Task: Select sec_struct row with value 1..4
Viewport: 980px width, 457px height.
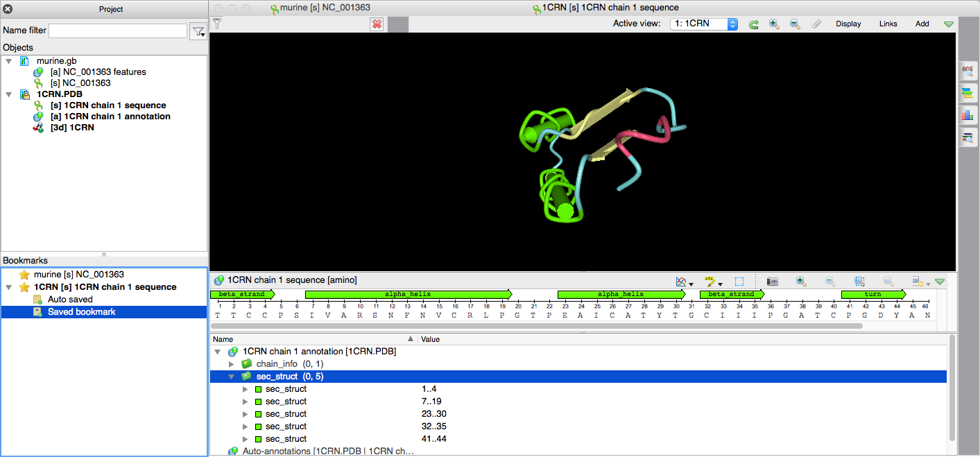Action: [578, 389]
